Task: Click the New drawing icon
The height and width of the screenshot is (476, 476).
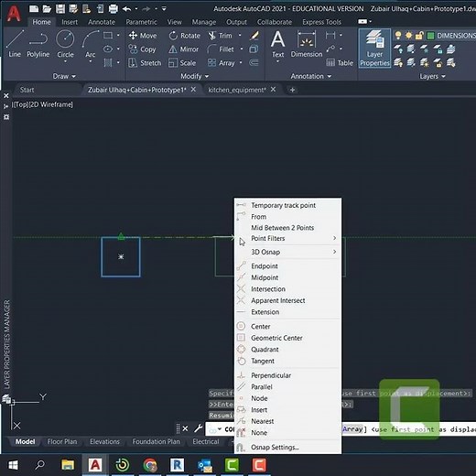Action: click(34, 8)
